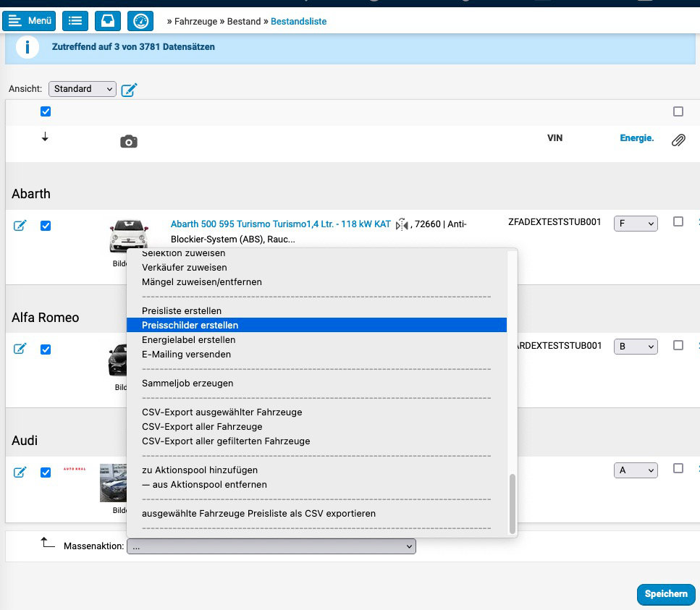The height and width of the screenshot is (610, 700).
Task: Click the dropdown list scrollbar thumb
Action: click(x=513, y=502)
